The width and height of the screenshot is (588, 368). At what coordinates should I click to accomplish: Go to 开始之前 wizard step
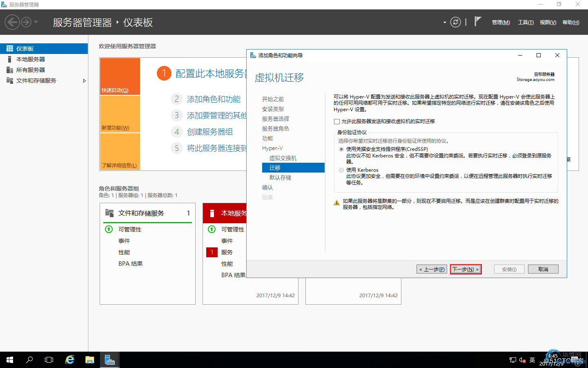click(273, 99)
